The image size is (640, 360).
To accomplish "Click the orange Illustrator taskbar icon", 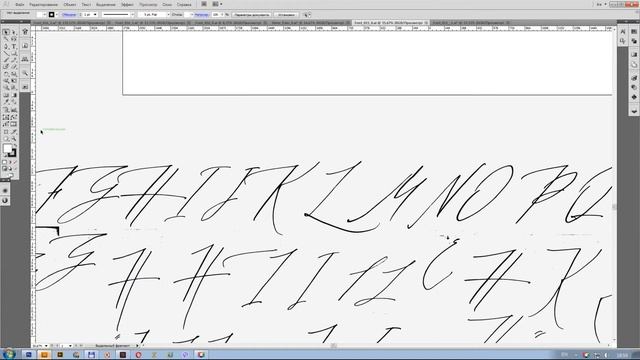I will pyautogui.click(x=44, y=355).
